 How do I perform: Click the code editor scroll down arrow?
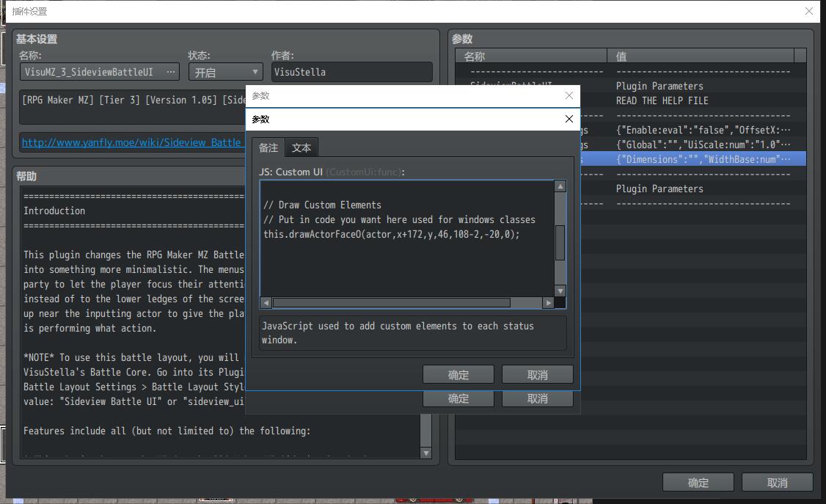click(x=560, y=291)
